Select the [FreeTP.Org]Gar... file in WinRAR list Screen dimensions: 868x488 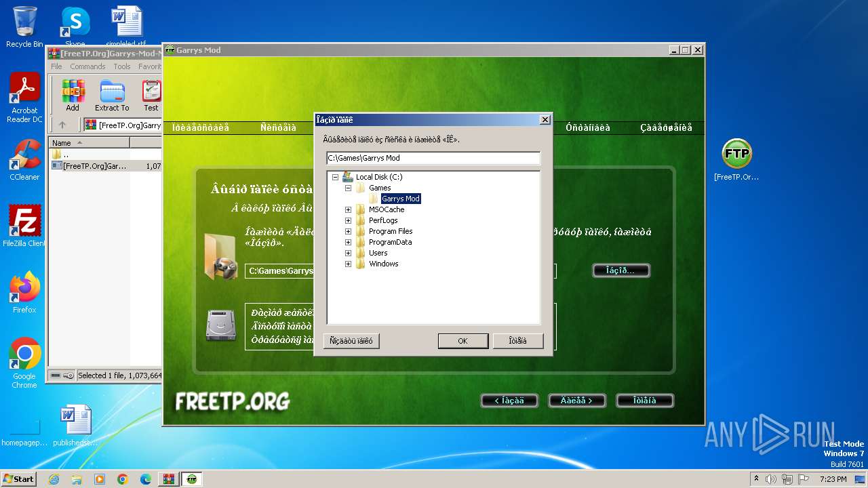[x=105, y=165]
